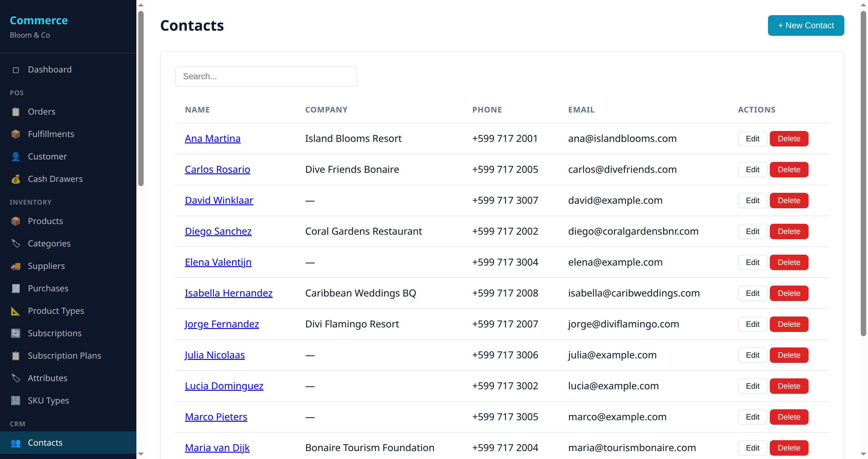Select the Product Types ruler icon
This screenshot has width=868, height=459.
(15, 311)
